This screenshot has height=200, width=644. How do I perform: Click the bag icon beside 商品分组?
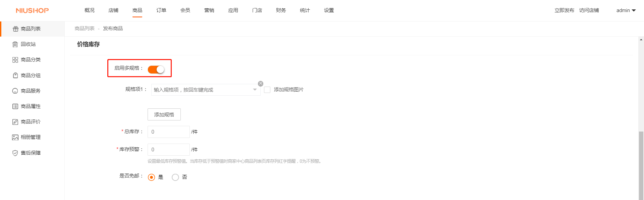tap(15, 76)
